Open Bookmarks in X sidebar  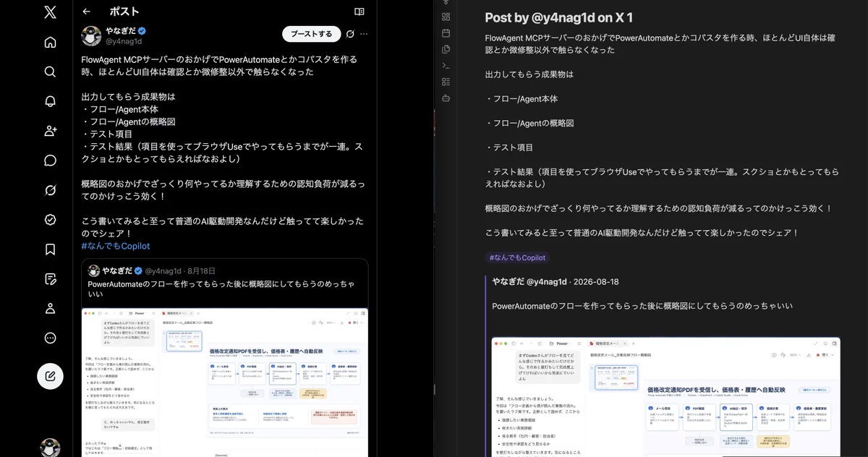[50, 249]
